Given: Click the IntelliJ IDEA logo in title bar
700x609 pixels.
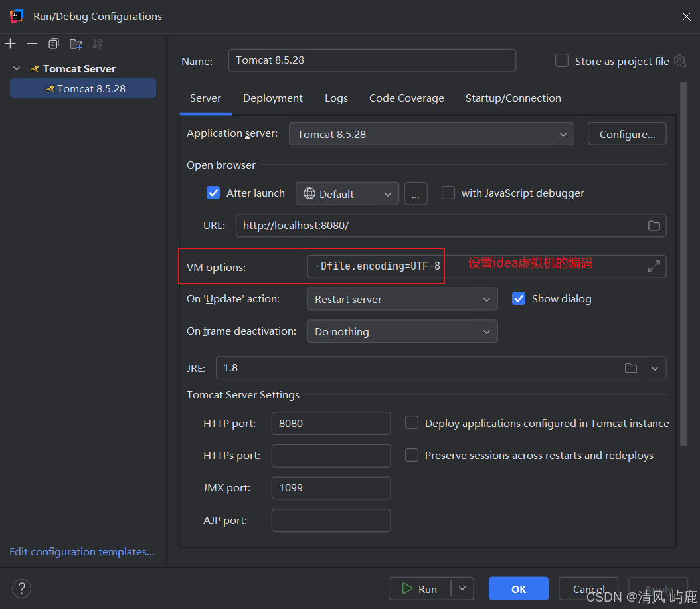Looking at the screenshot, I should [17, 16].
